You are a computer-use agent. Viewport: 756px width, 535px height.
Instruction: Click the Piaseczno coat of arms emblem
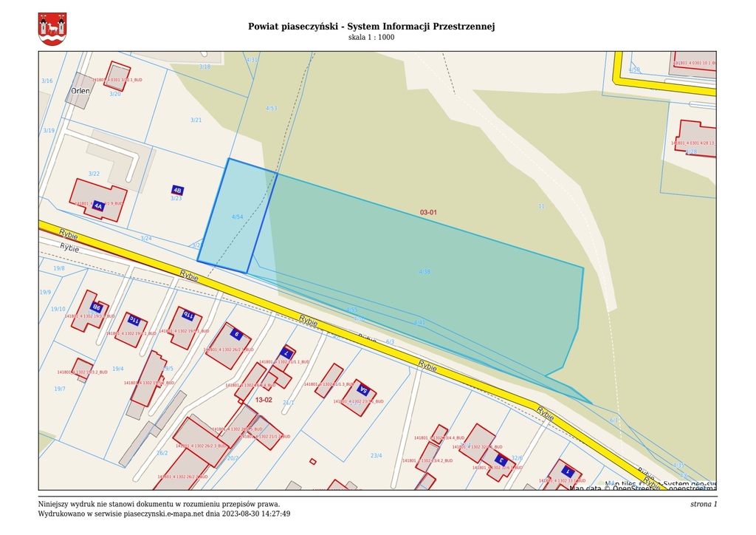[x=52, y=29]
